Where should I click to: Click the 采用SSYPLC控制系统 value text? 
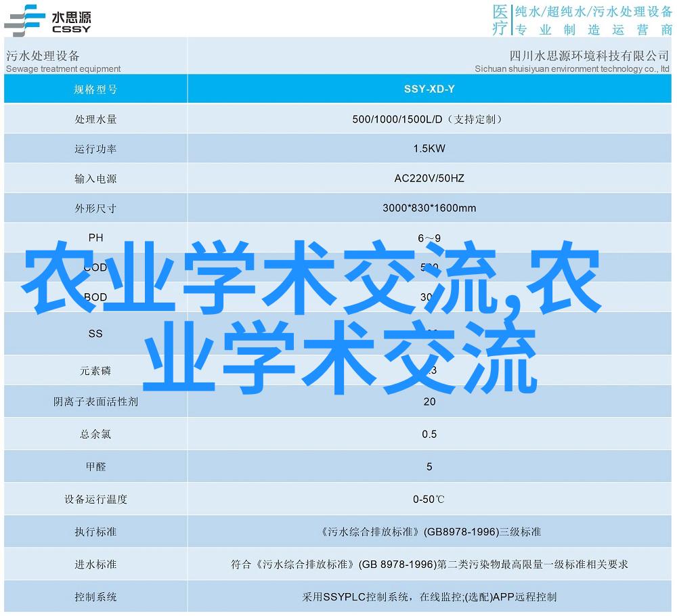(x=429, y=596)
